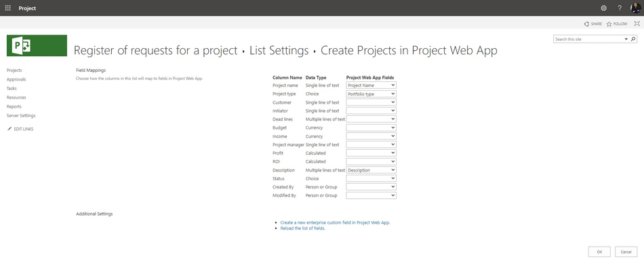The height and width of the screenshot is (267, 644).
Task: Click Register of requests for a project breadcrumb
Action: [x=156, y=51]
